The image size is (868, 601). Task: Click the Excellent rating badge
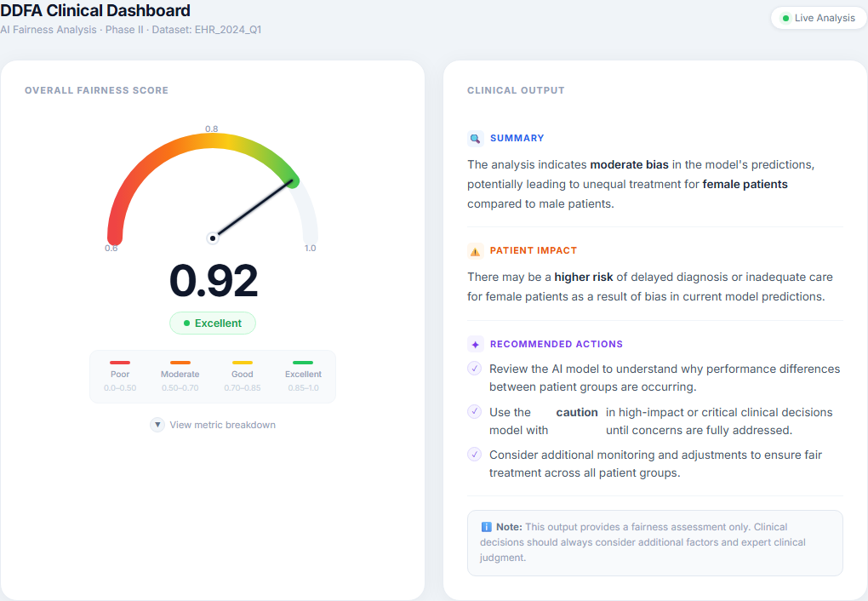pyautogui.click(x=213, y=323)
